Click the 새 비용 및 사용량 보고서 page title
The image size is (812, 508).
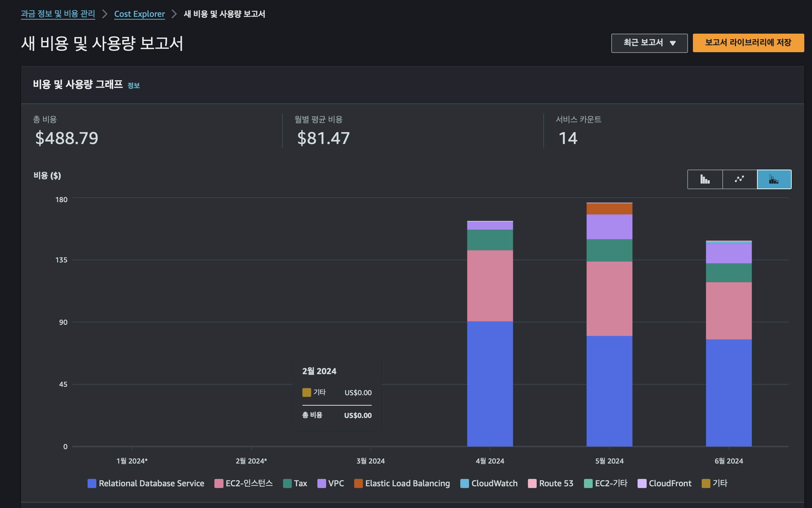(102, 43)
